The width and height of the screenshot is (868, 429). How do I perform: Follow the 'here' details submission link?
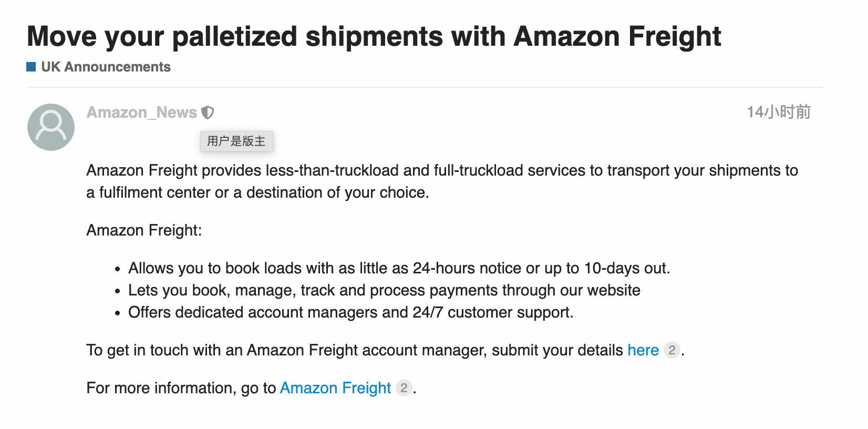(643, 350)
